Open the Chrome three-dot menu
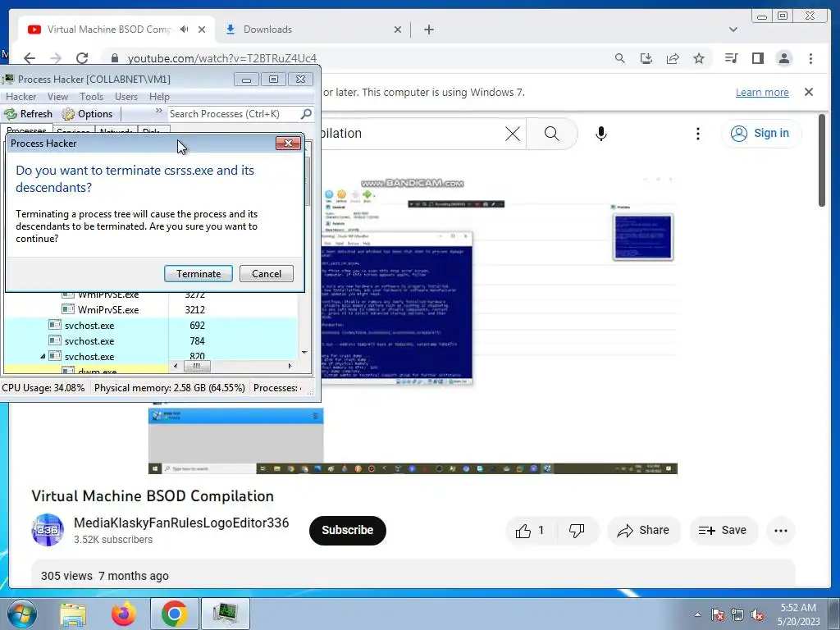 tap(810, 58)
